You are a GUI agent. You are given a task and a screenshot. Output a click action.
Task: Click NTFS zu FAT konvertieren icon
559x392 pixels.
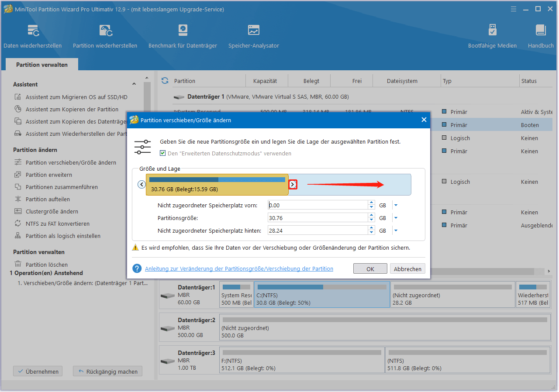pyautogui.click(x=18, y=224)
